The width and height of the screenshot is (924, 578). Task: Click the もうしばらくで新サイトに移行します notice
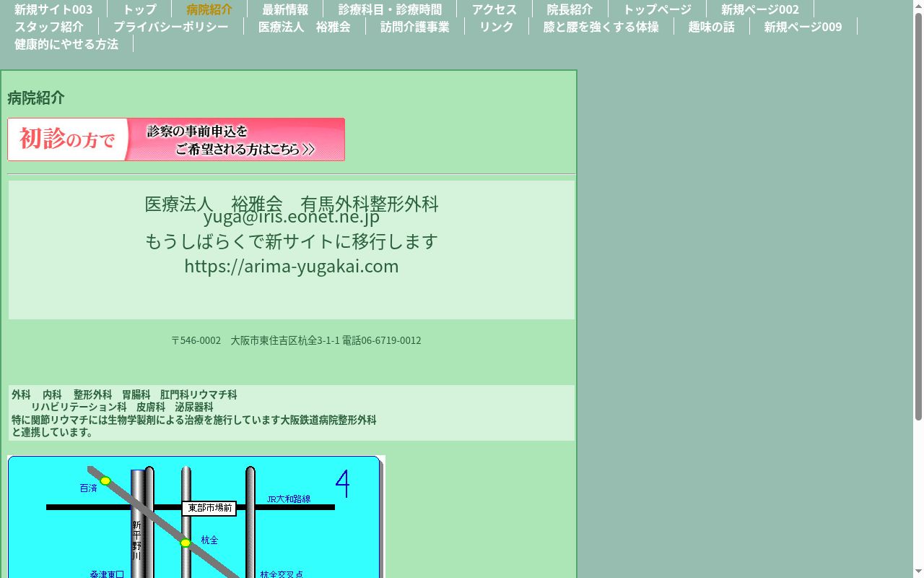tap(292, 241)
